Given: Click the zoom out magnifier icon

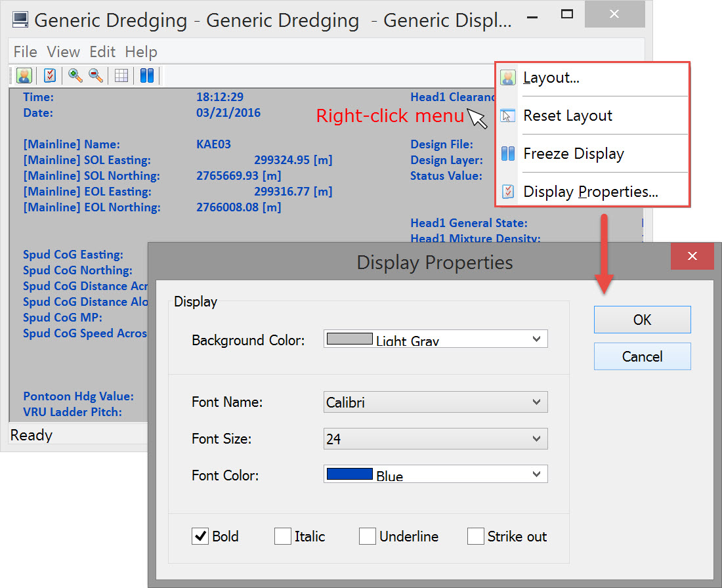Looking at the screenshot, I should pyautogui.click(x=96, y=75).
